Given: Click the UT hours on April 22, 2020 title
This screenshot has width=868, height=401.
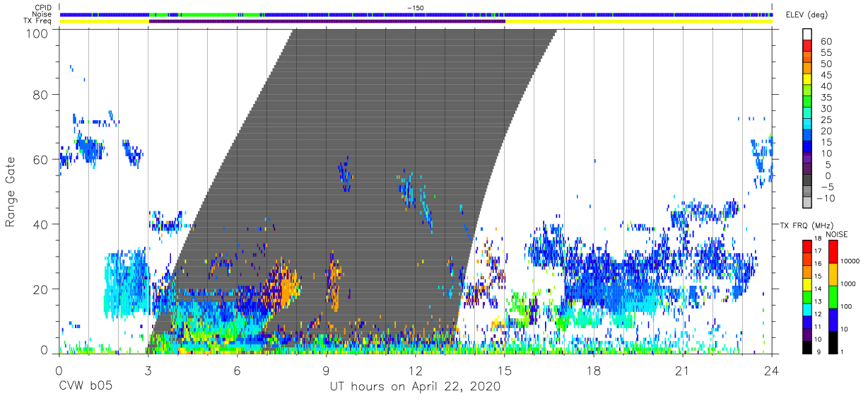Looking at the screenshot, I should 415,387.
